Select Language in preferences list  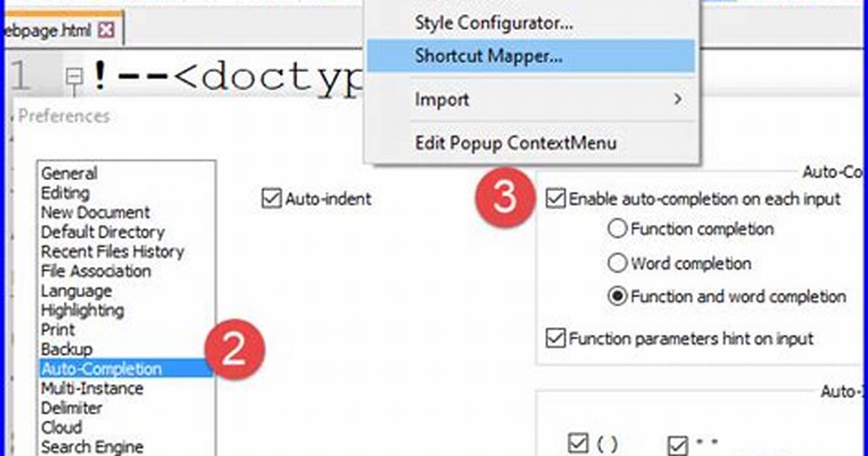(76, 291)
